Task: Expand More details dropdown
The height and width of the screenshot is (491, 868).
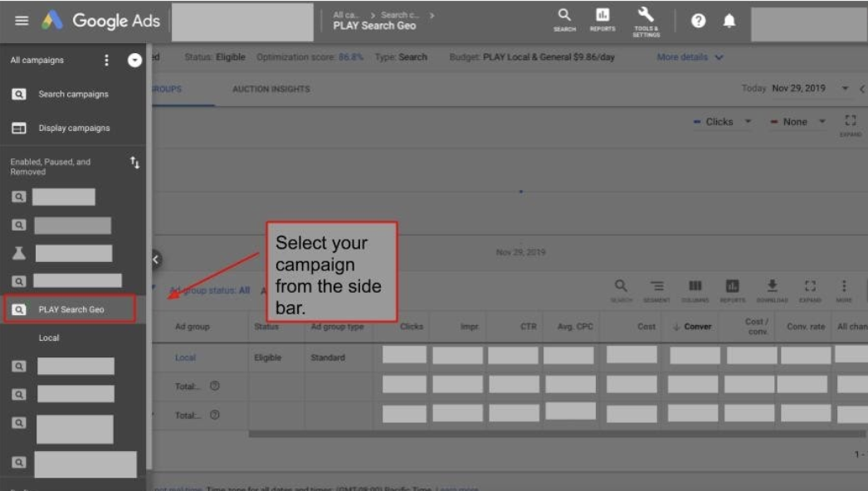Action: tap(690, 57)
